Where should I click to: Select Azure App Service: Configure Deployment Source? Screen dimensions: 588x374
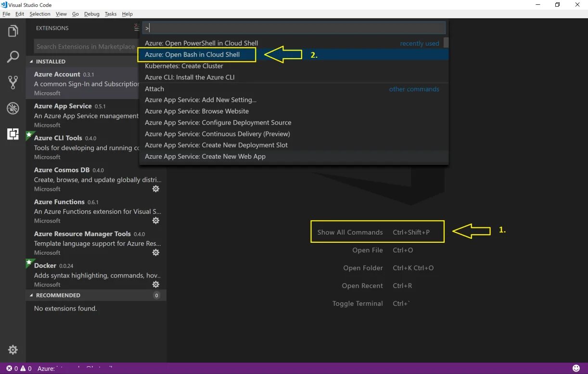click(x=294, y=123)
